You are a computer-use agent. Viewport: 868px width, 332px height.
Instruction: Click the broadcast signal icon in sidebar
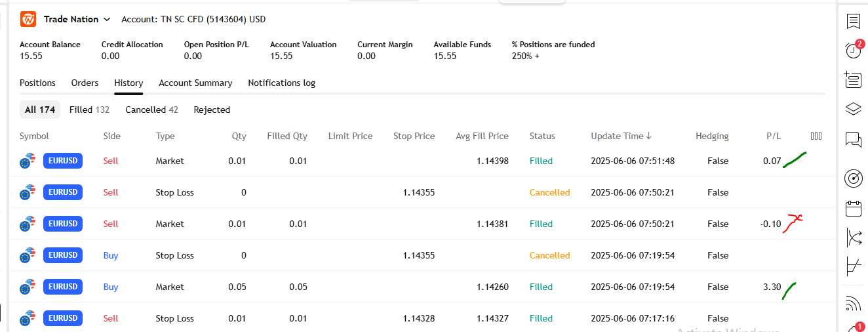pyautogui.click(x=853, y=303)
